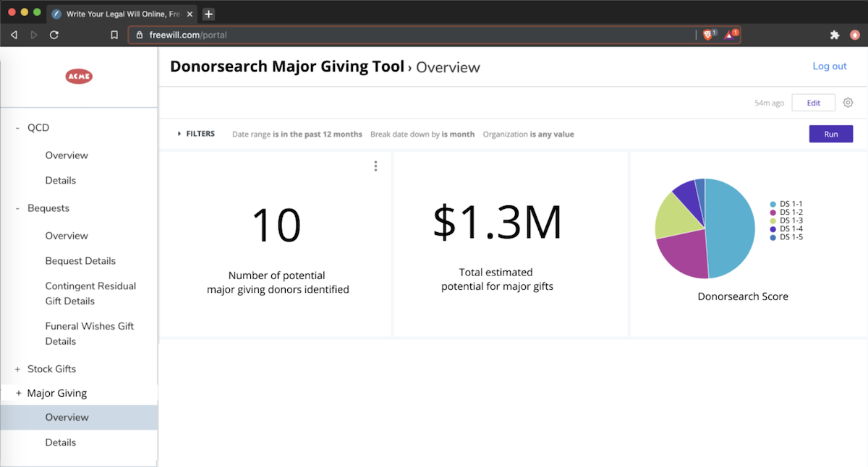
Task: Collapse the QCD sidebar section
Action: pos(17,128)
